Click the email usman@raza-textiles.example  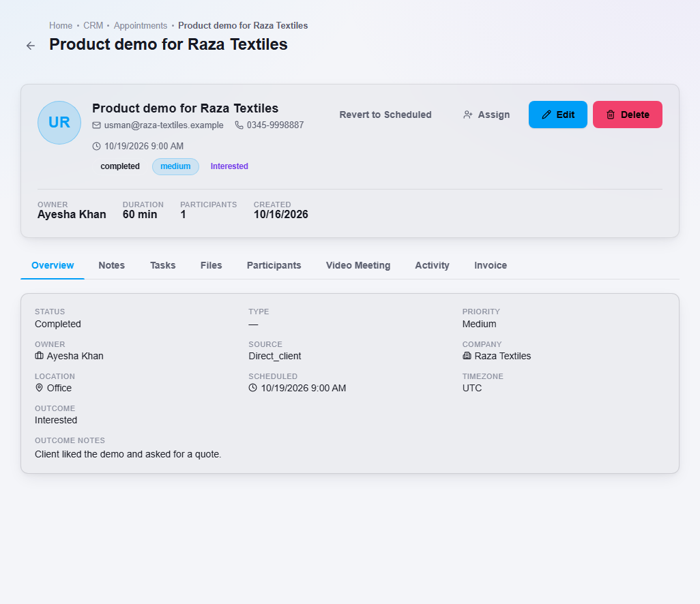coord(164,125)
